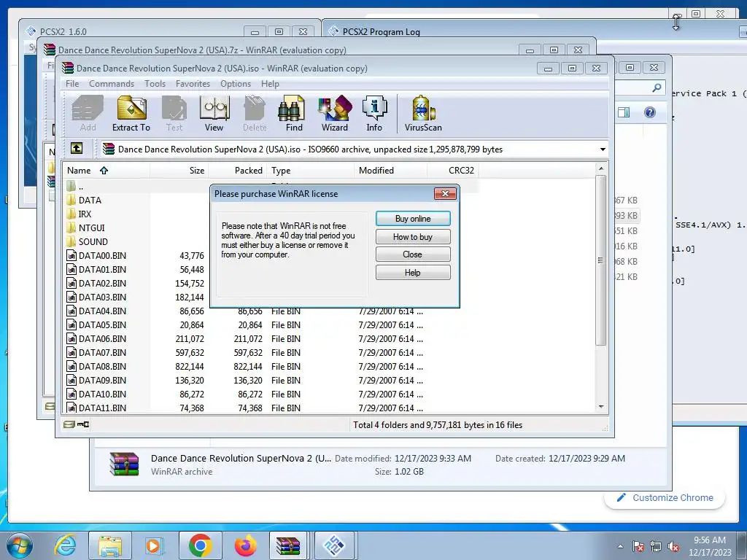Open Windows Start menu

(x=20, y=545)
